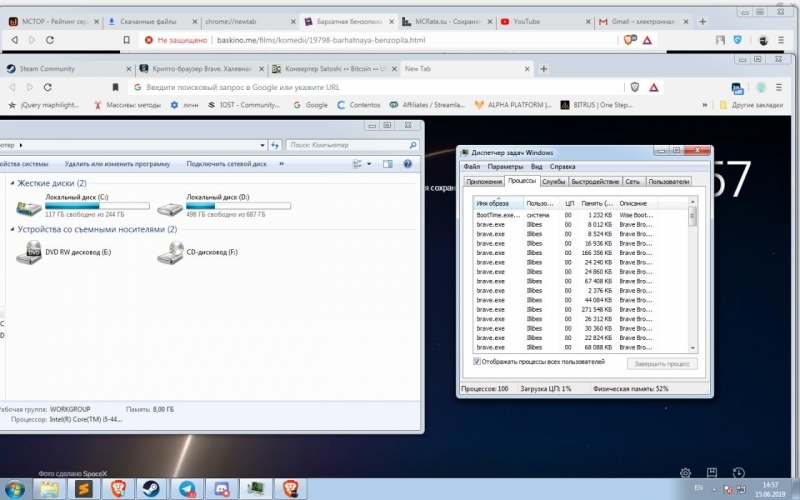
Task: Open the Explorer address bar history dropdown
Action: click(262, 145)
